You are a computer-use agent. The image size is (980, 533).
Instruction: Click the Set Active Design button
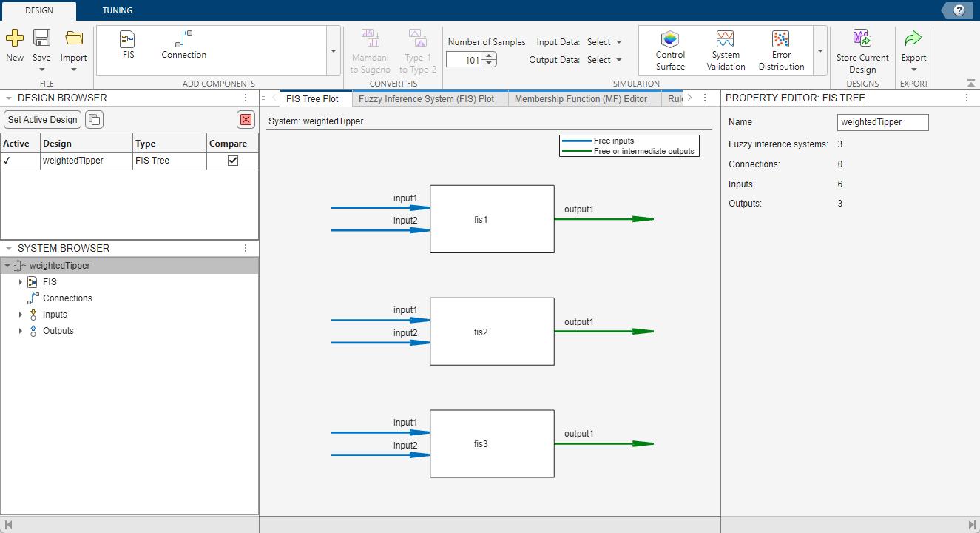pos(42,119)
